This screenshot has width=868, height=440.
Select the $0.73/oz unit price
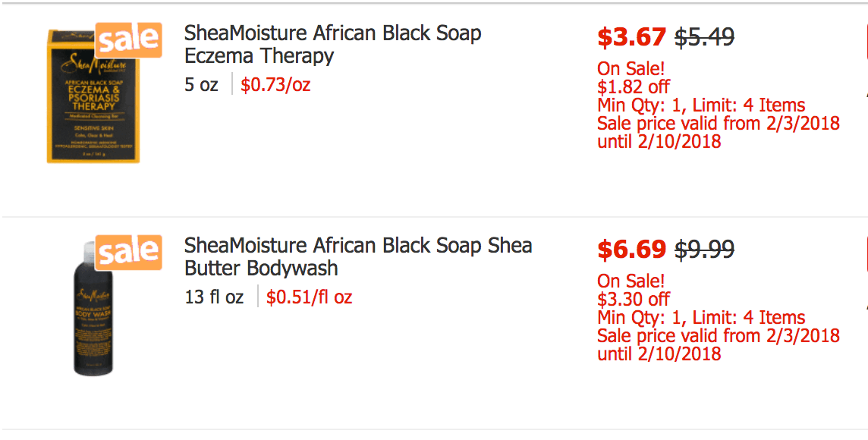click(x=275, y=84)
